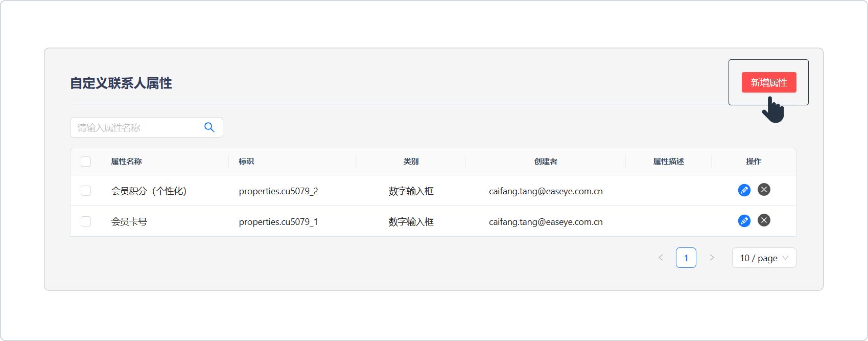Click the 创建者 column header
Viewport: 868px width, 341px height.
coord(546,162)
